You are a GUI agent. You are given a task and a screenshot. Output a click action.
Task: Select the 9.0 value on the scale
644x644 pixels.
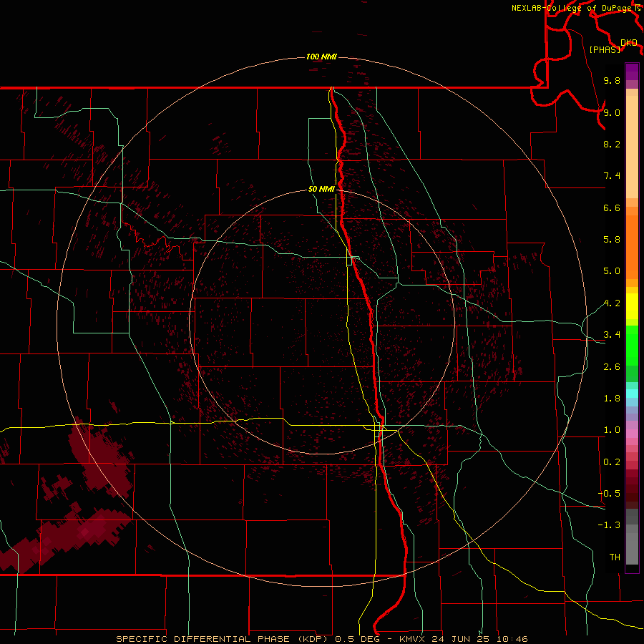612,112
